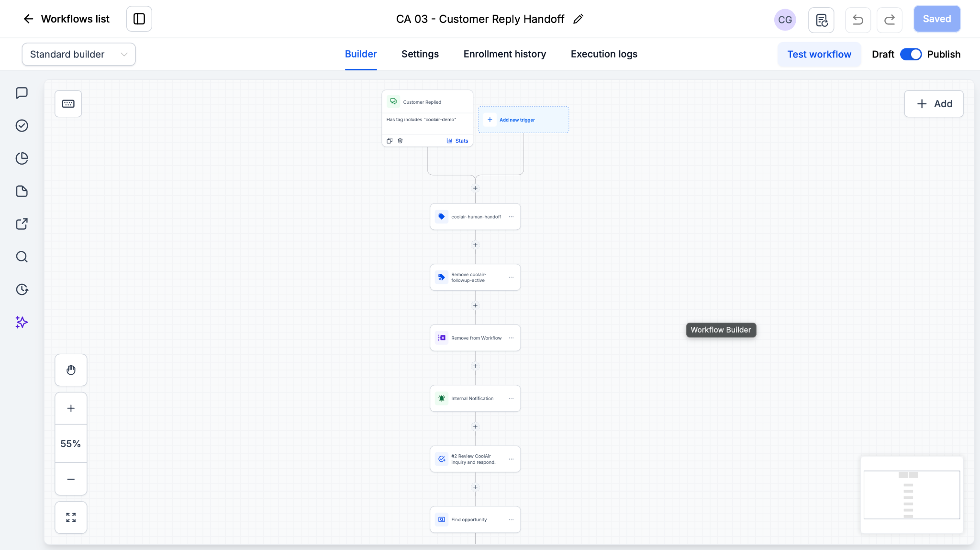The width and height of the screenshot is (980, 550).
Task: Click the workflow minimap overview
Action: pos(912,495)
